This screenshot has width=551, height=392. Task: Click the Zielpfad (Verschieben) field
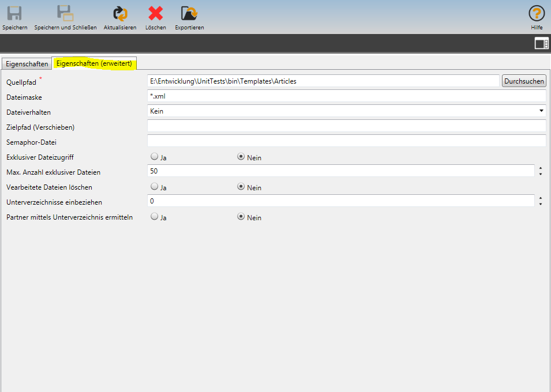point(346,126)
